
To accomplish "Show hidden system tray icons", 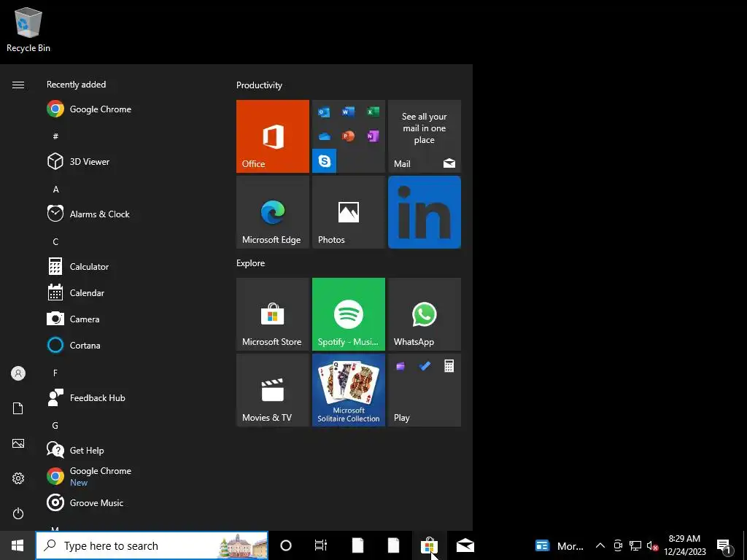I will (x=600, y=545).
